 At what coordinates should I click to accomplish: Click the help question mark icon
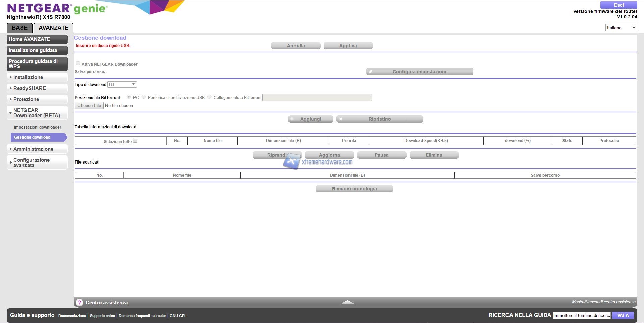point(79,303)
